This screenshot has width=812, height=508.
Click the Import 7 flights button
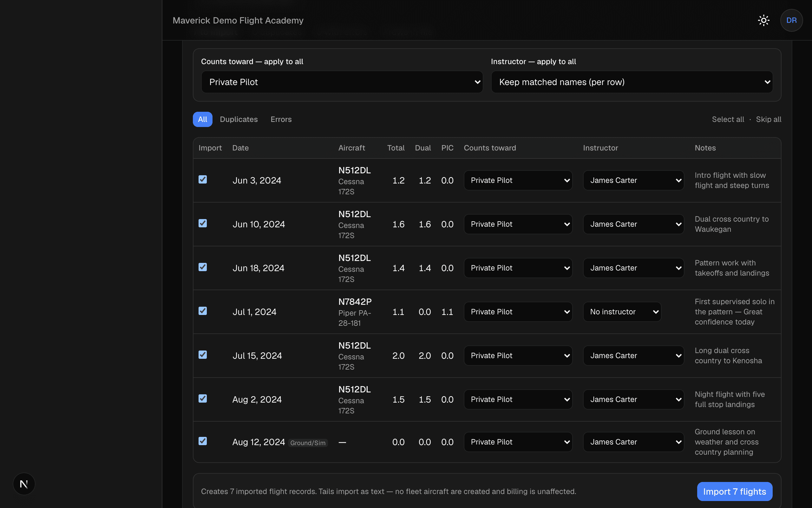(x=735, y=491)
